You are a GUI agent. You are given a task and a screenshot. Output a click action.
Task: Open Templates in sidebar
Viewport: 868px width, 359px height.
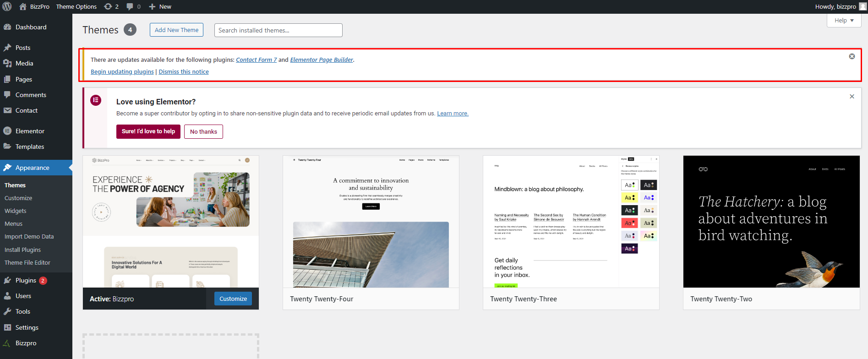click(x=36, y=147)
